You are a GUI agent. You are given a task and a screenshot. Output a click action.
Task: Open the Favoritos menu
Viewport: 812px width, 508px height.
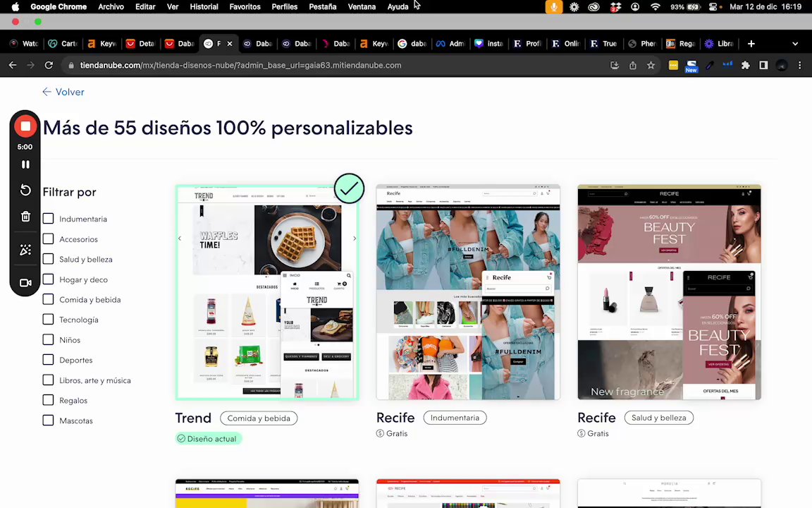coord(245,7)
